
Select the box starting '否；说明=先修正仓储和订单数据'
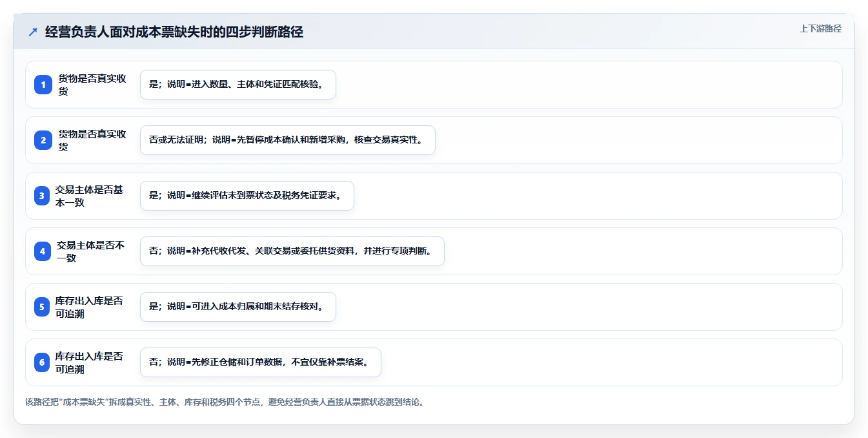[261, 362]
